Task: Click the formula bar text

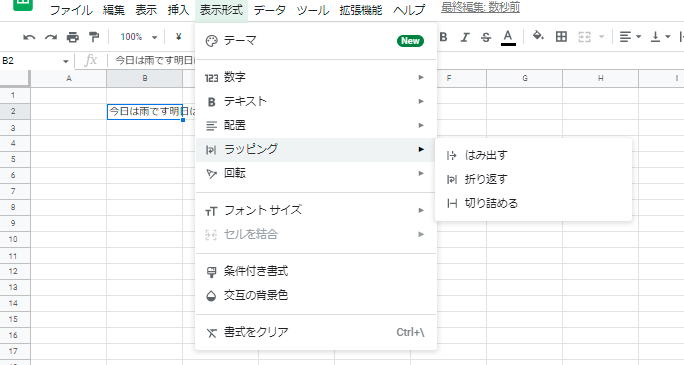Action: click(154, 61)
